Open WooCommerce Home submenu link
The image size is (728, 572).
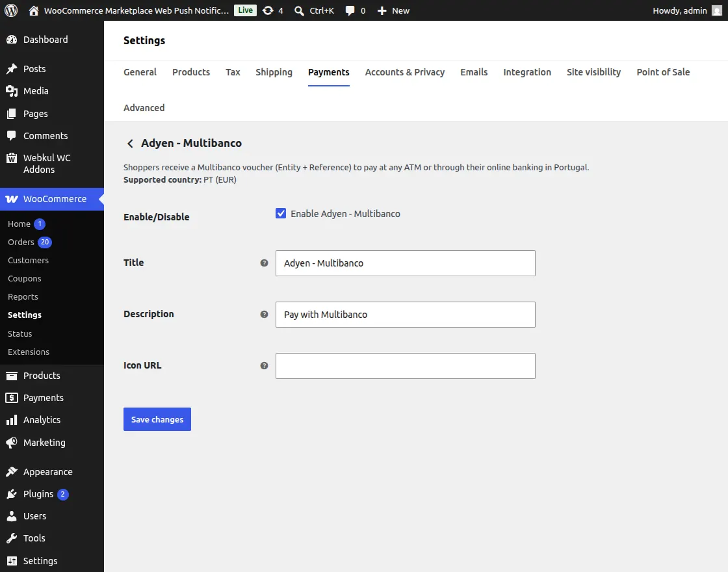pos(19,224)
